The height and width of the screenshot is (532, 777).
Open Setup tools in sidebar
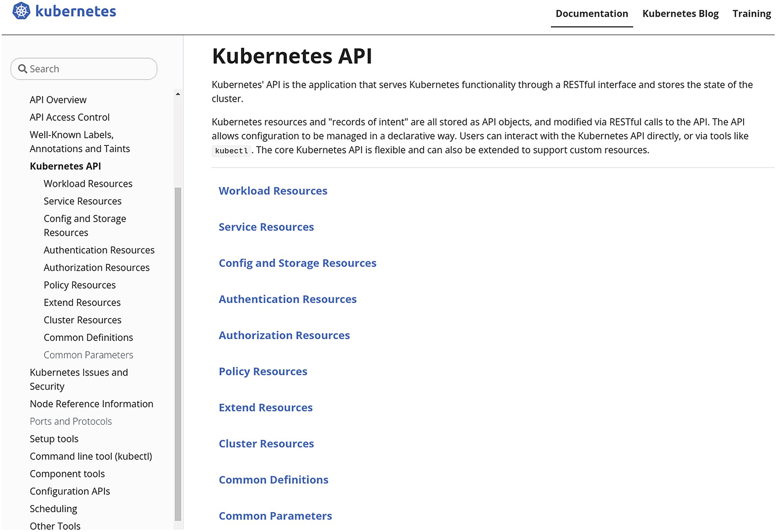point(54,439)
